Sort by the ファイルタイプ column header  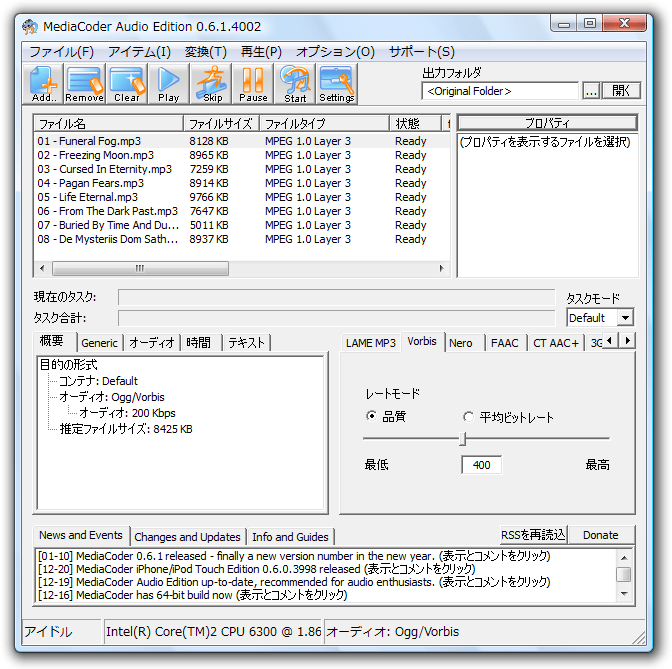tap(324, 124)
